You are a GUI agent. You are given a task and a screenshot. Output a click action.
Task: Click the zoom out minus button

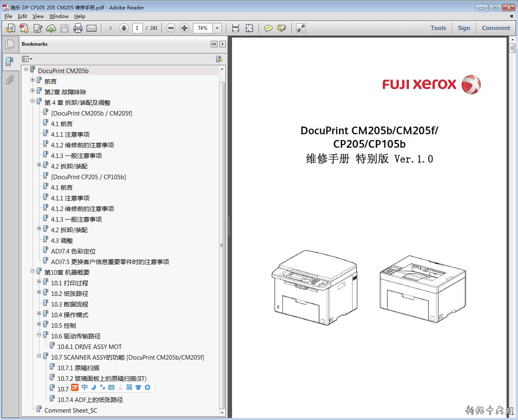[171, 28]
